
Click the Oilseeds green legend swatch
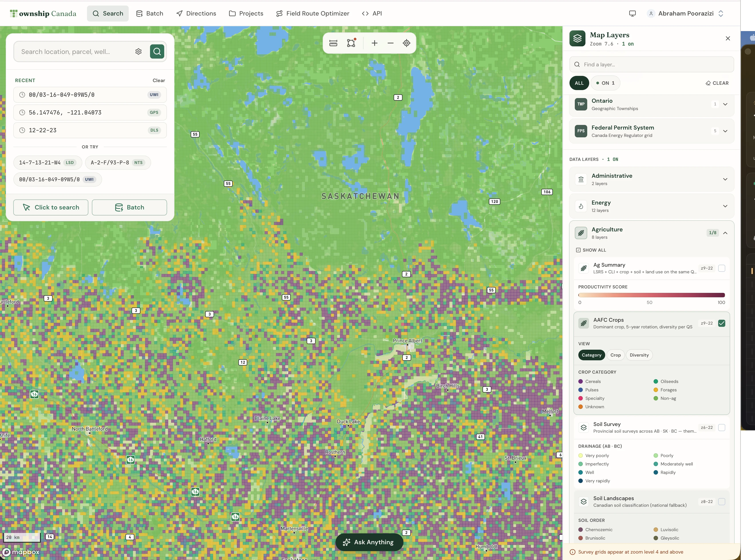(656, 381)
